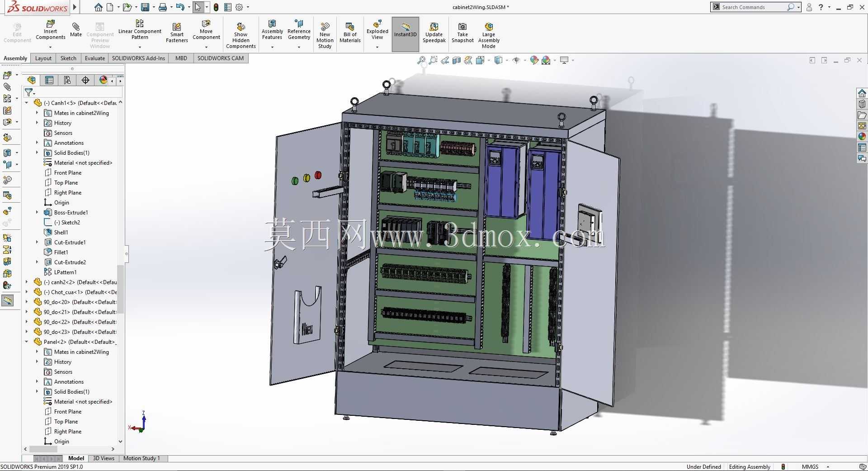Select Fillet1 in feature tree
868x471 pixels.
(x=61, y=252)
